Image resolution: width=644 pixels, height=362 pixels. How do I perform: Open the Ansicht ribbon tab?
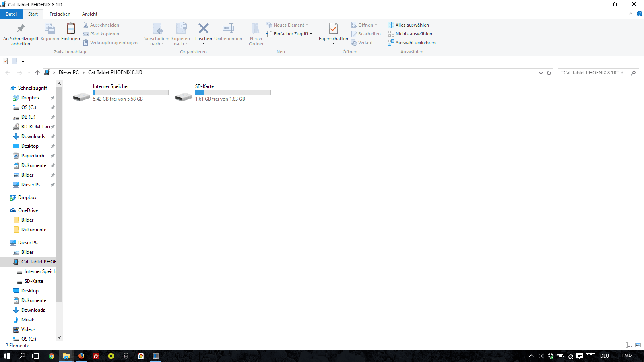coord(90,14)
